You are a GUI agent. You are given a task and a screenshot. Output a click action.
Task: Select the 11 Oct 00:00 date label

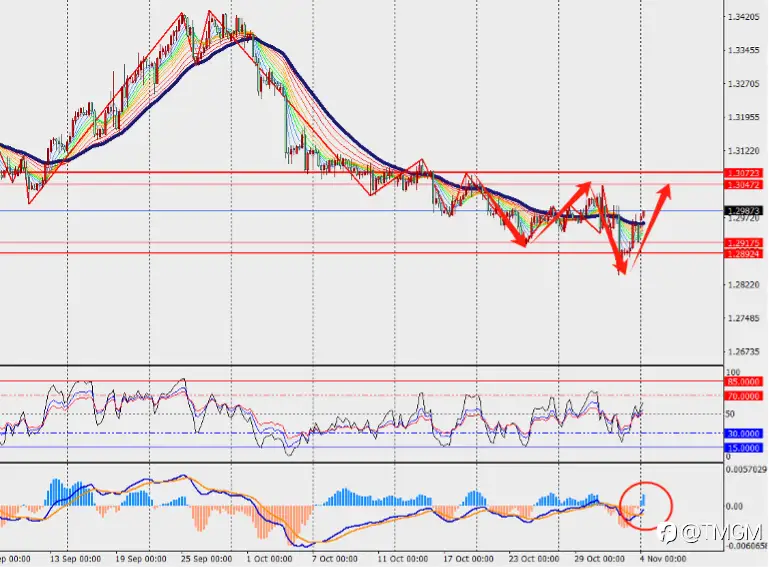point(403,559)
